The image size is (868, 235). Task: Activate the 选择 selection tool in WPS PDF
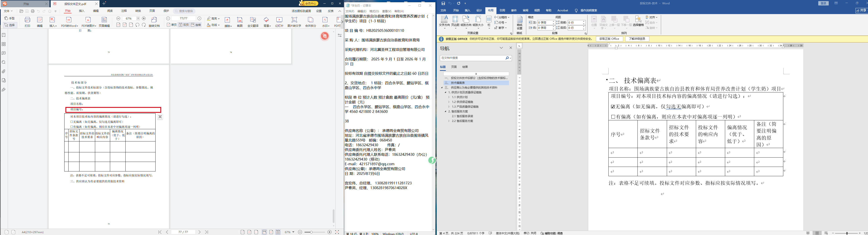(10, 25)
